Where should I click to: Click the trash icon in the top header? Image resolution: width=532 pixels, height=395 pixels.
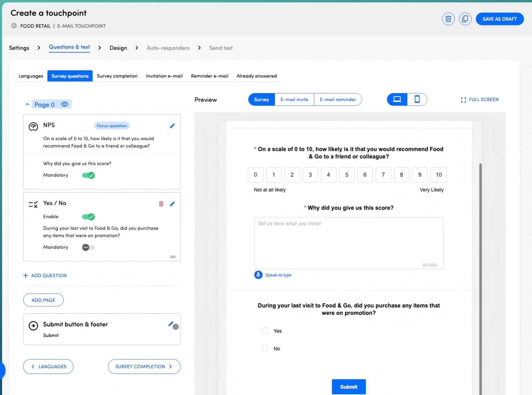448,19
